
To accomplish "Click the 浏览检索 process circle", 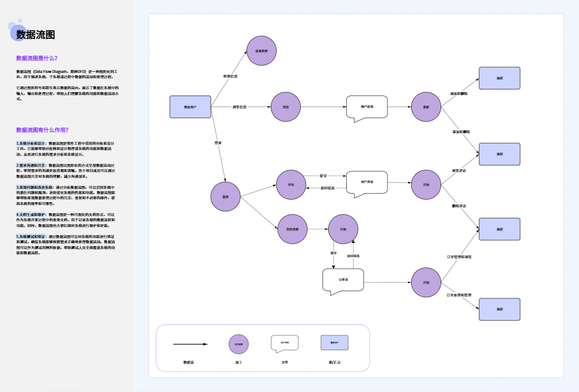I will coord(292,229).
